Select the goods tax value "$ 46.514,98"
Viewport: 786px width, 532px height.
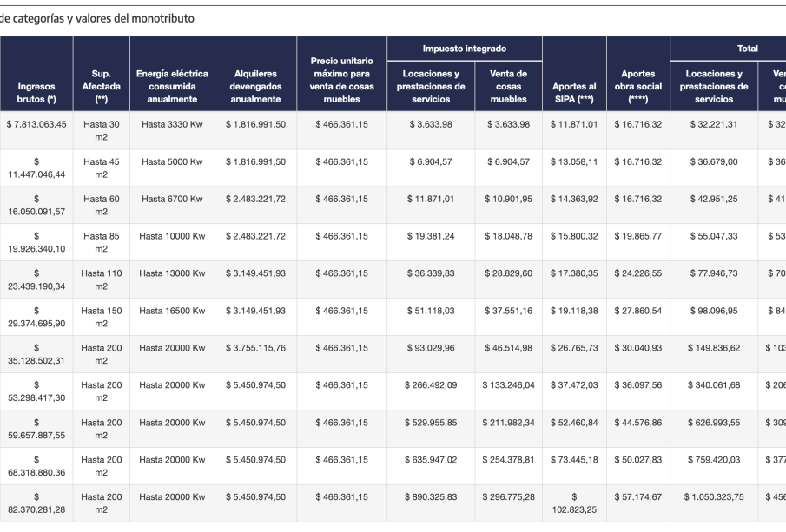click(508, 348)
